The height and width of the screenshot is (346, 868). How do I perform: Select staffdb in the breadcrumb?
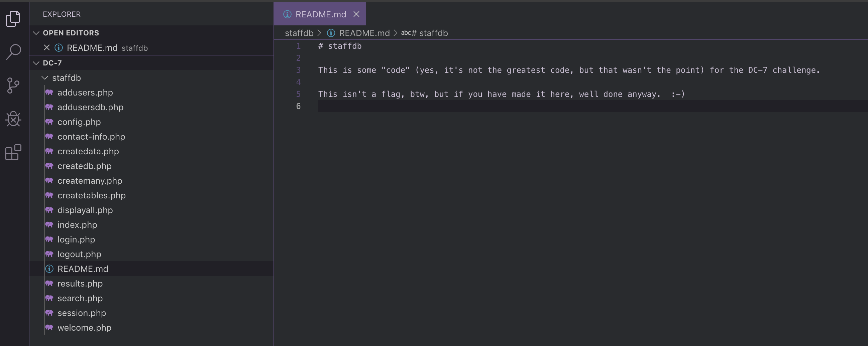coord(299,33)
